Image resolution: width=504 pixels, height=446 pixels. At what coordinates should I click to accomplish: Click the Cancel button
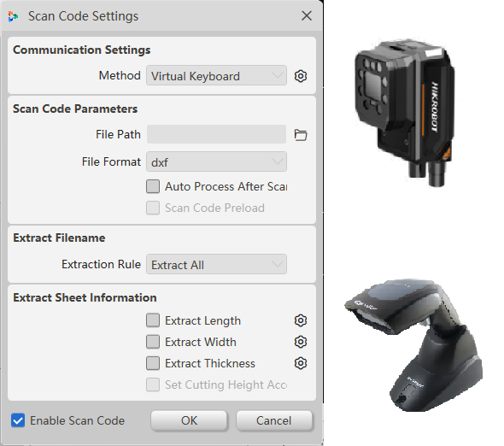coord(274,420)
